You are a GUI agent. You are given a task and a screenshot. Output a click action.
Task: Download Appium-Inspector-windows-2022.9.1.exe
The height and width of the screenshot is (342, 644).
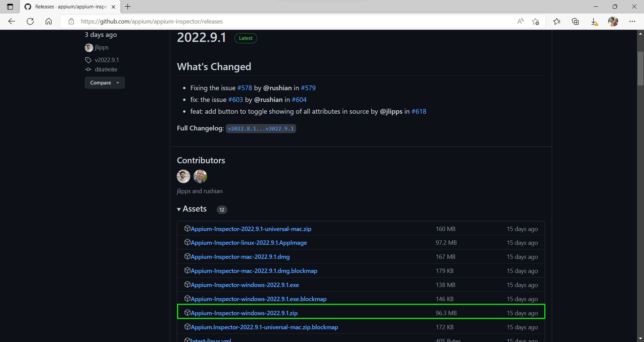(245, 285)
